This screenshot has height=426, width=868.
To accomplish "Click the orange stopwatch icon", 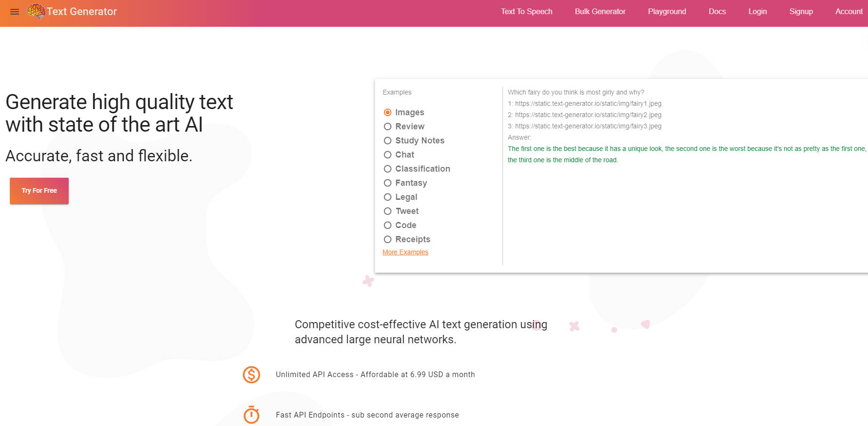I will coord(251,415).
